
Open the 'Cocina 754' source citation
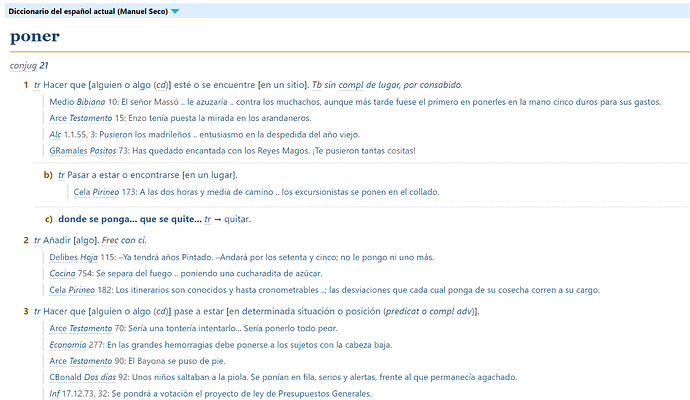71,274
